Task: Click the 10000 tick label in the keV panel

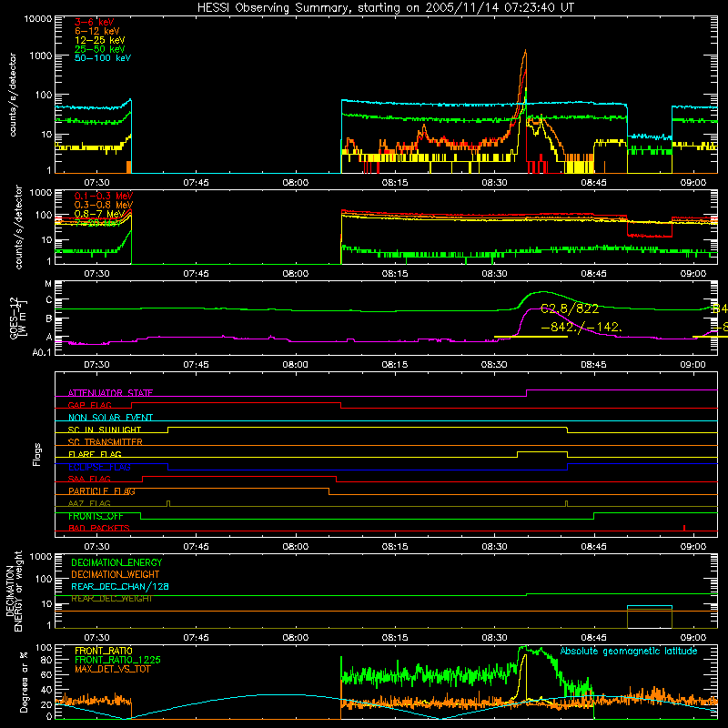Action: [x=38, y=19]
